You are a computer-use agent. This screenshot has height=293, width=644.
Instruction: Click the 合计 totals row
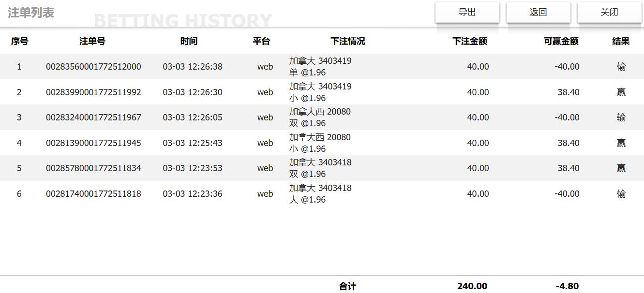(x=348, y=286)
